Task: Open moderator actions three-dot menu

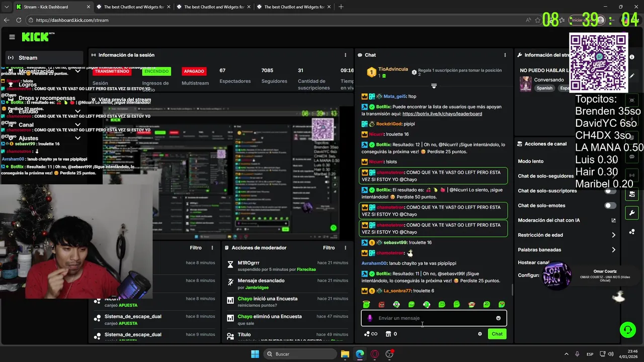Action: (x=345, y=247)
